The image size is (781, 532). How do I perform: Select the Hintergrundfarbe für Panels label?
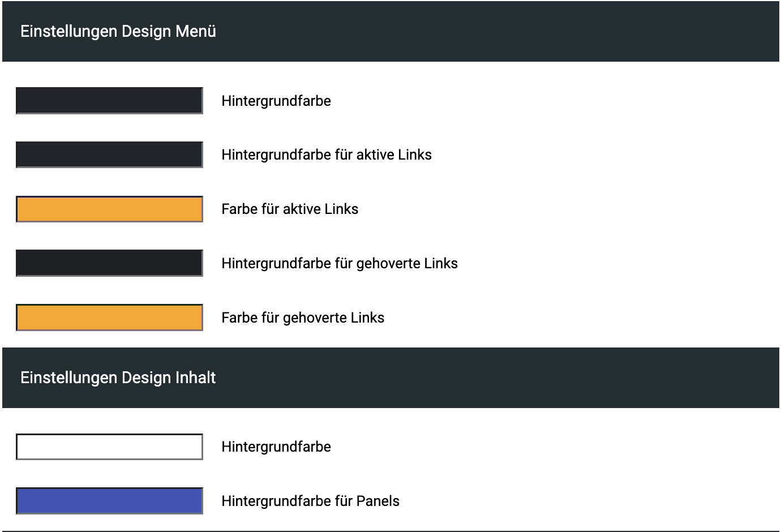click(311, 501)
